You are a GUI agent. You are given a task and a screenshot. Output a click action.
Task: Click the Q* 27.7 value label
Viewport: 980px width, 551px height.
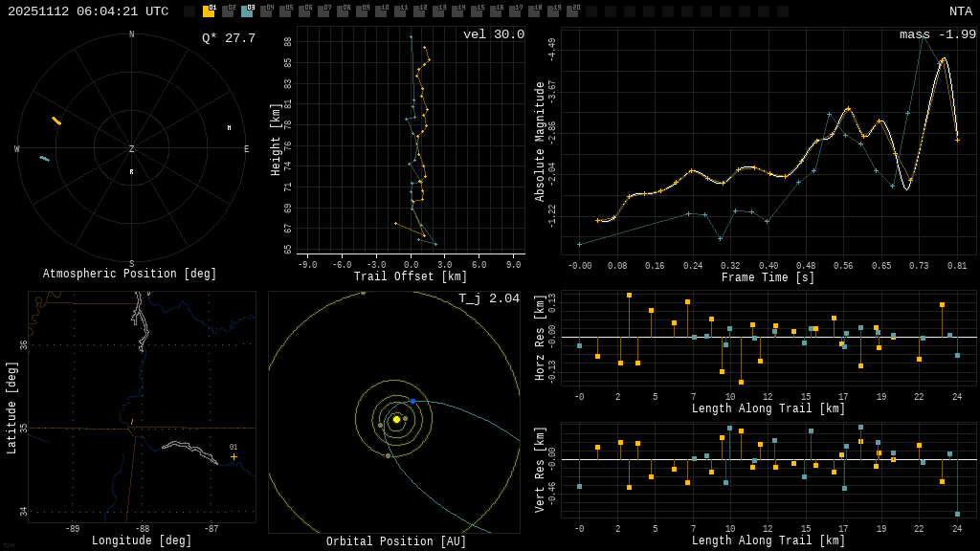(x=228, y=38)
